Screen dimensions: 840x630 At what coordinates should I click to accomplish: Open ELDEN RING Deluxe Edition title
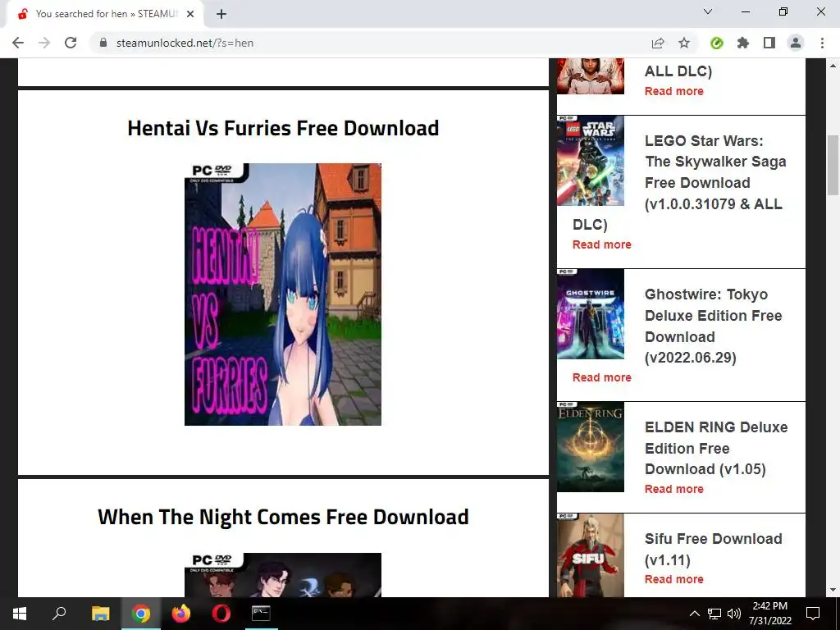click(x=716, y=448)
